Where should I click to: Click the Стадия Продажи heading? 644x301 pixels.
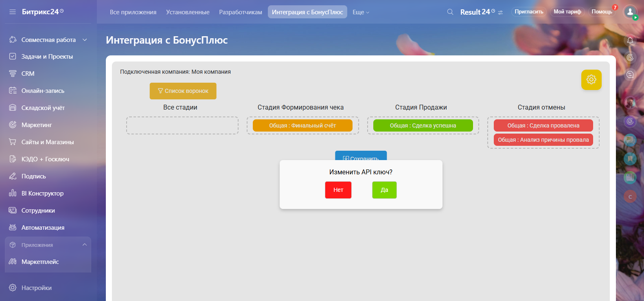click(421, 108)
